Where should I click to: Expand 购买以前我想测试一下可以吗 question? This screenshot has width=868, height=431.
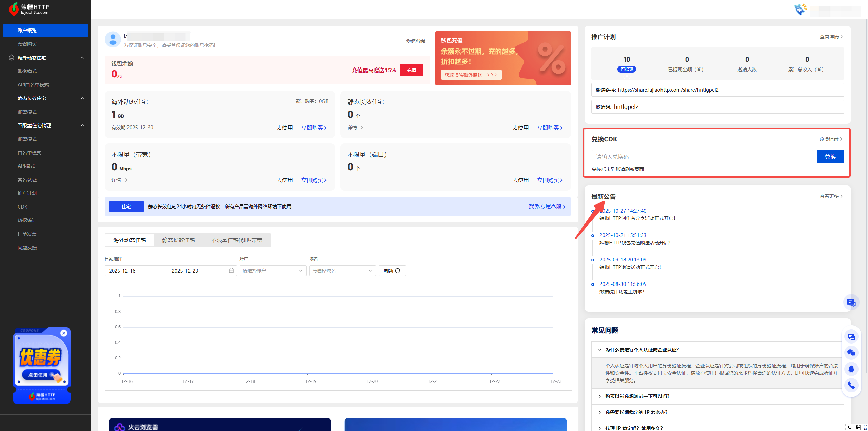(637, 396)
